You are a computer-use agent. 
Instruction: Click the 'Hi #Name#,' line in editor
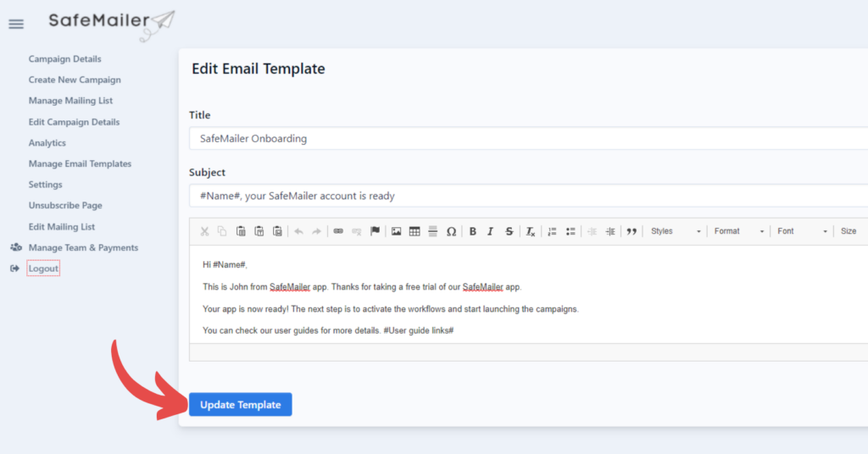[x=225, y=265]
